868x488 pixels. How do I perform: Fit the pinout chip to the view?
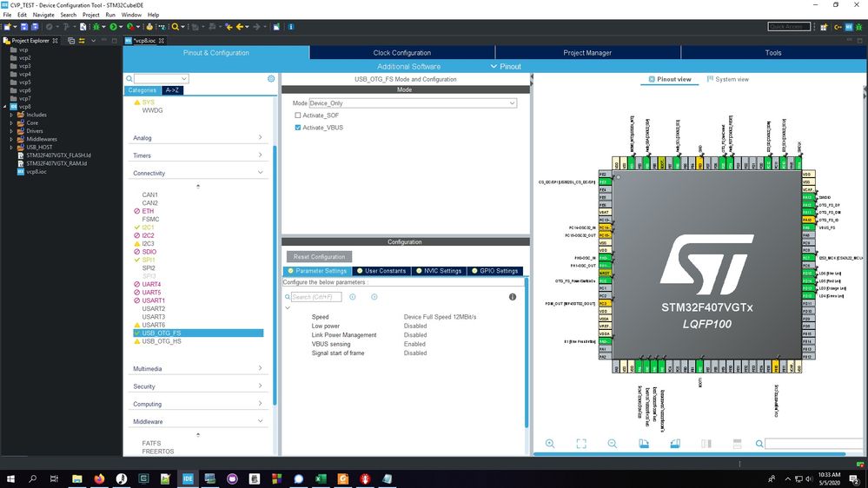(x=581, y=444)
